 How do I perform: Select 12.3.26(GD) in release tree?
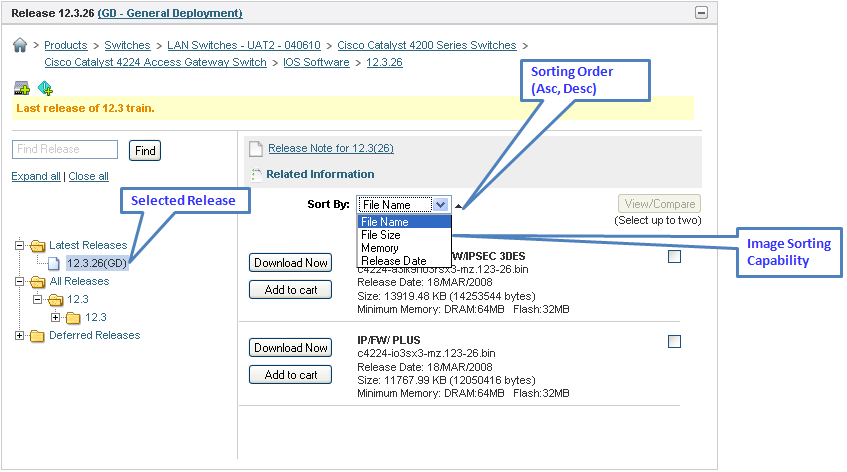(x=97, y=264)
